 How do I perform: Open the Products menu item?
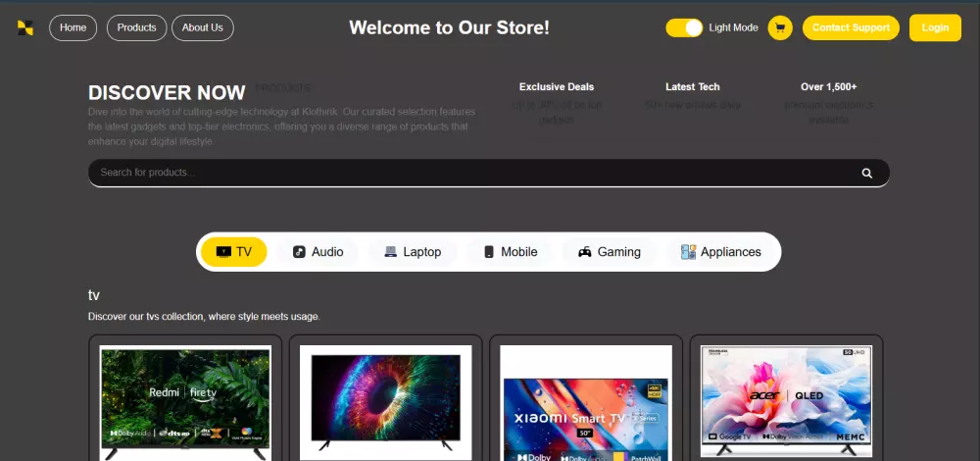(137, 27)
